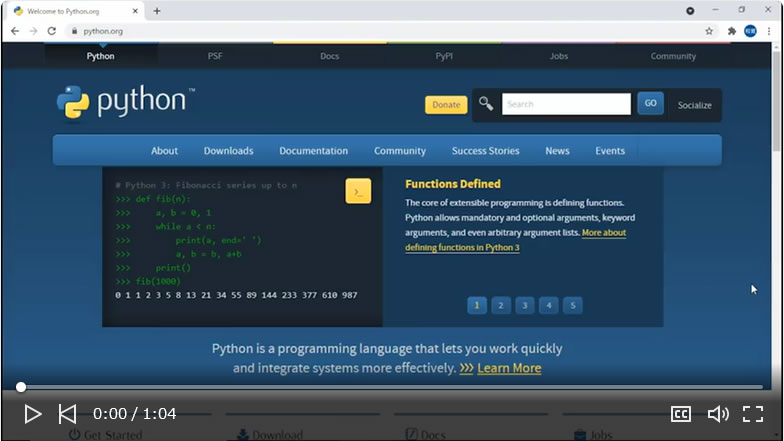Select slide 5 in carousel

click(572, 305)
